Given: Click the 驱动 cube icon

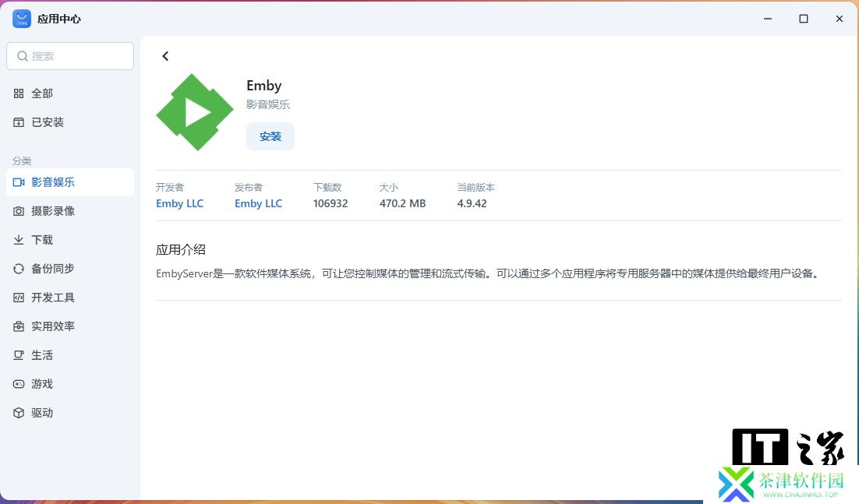Looking at the screenshot, I should [x=19, y=413].
